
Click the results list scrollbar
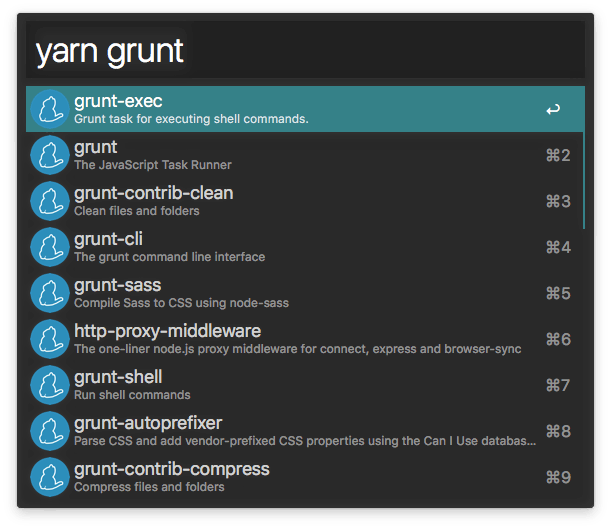point(584,180)
